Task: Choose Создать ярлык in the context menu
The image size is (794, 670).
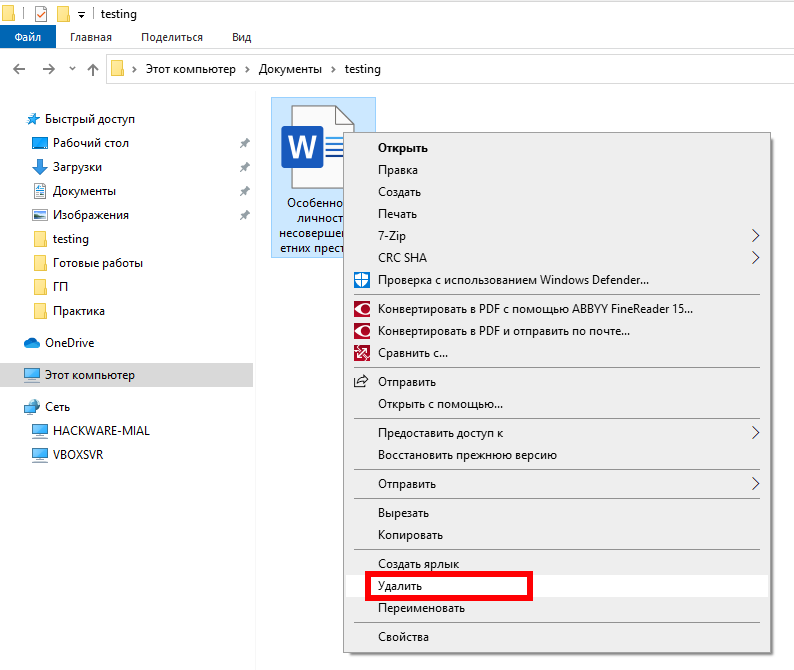Action: coord(557,564)
